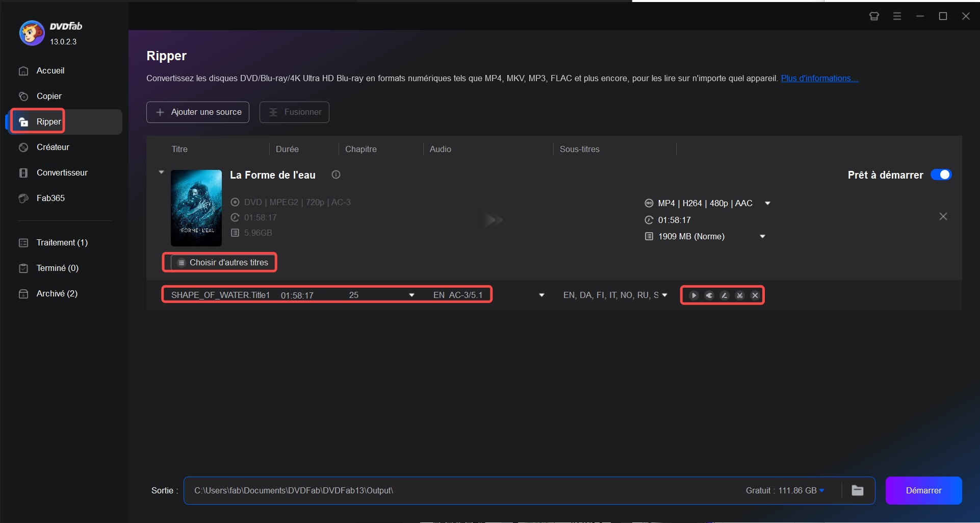Show info icon next to La Forme de l'eau
The image size is (980, 523).
tap(336, 175)
